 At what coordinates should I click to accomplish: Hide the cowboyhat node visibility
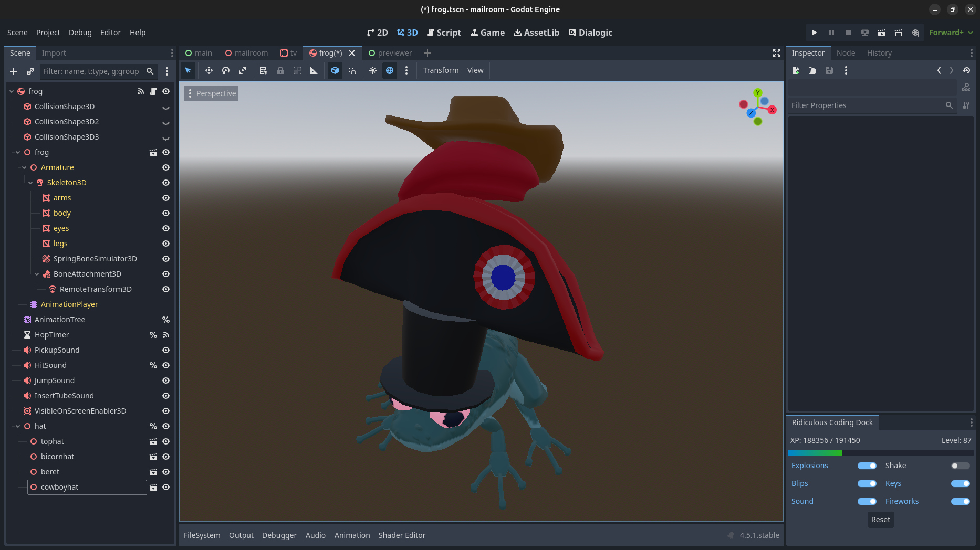pyautogui.click(x=166, y=487)
